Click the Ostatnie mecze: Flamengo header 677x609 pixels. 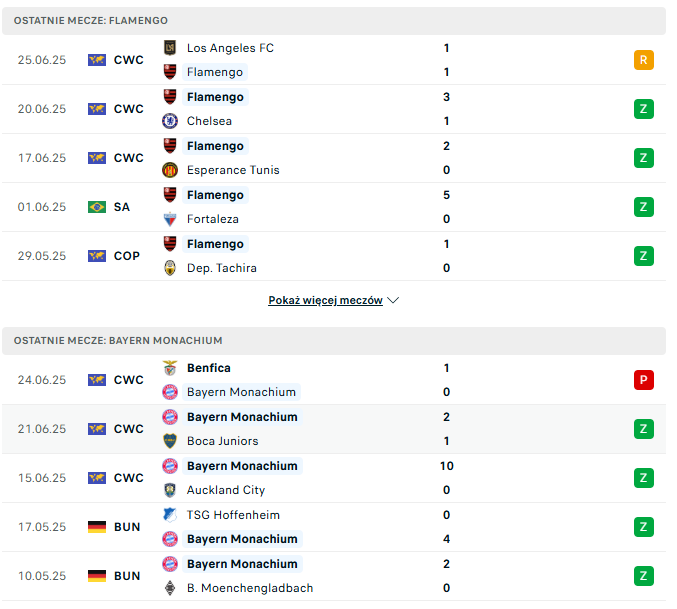coord(334,21)
